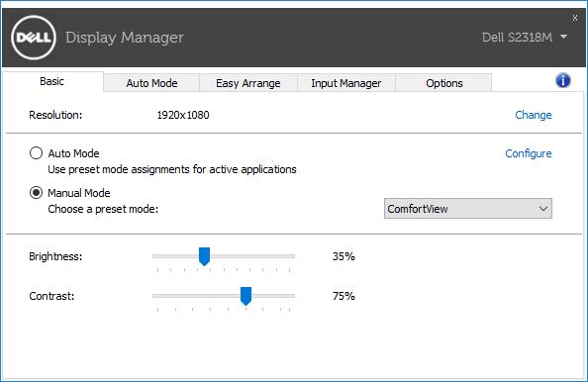Viewport: 588px width, 382px height.
Task: Click the Brightness slider thumb
Action: coord(204,256)
